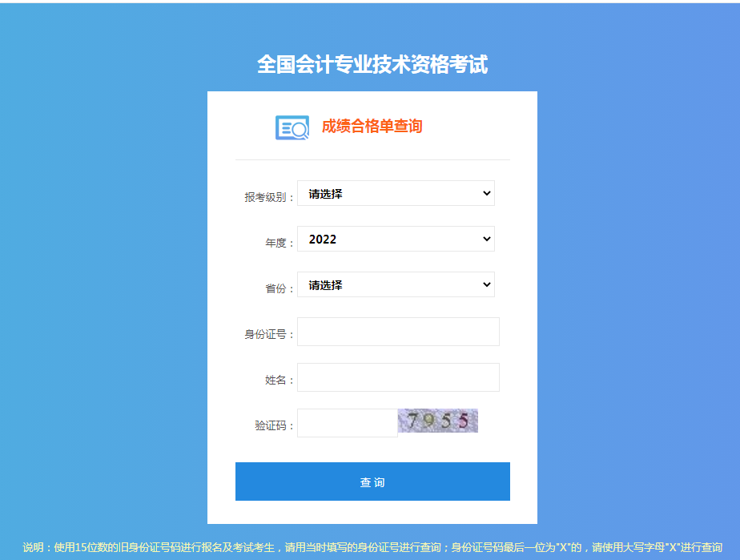Click the 身份证号 input field
Screen dimensions: 740x560
click(x=398, y=332)
